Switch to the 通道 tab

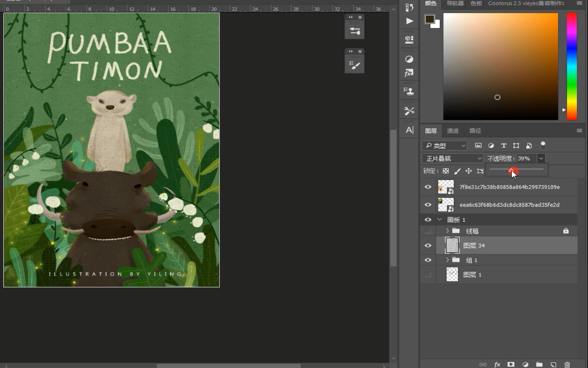pos(452,131)
